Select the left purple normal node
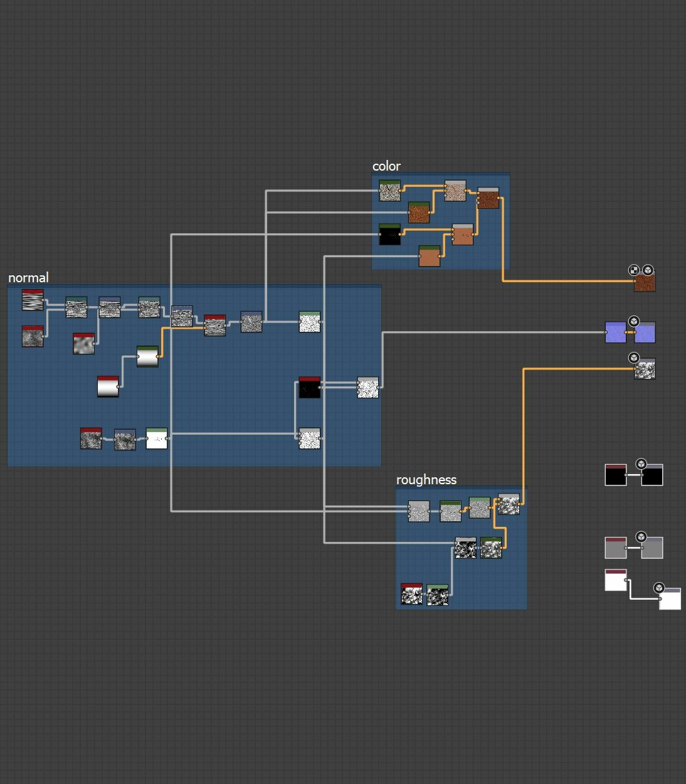Screen dimensions: 686x784 (615, 332)
